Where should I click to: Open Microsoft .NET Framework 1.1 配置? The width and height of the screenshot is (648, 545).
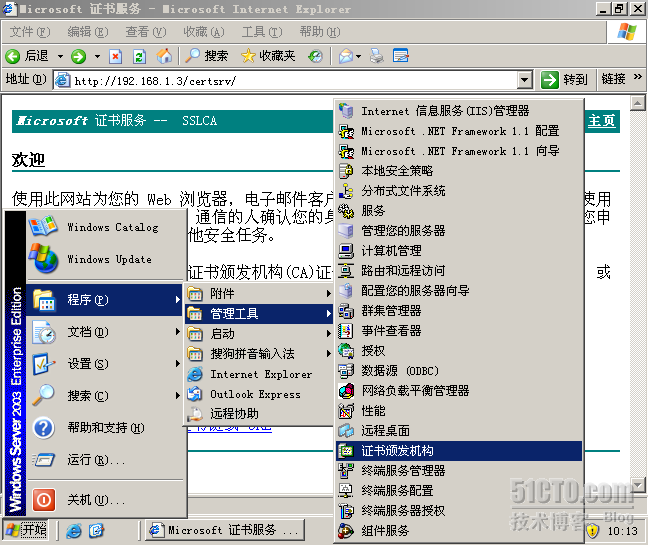459,131
